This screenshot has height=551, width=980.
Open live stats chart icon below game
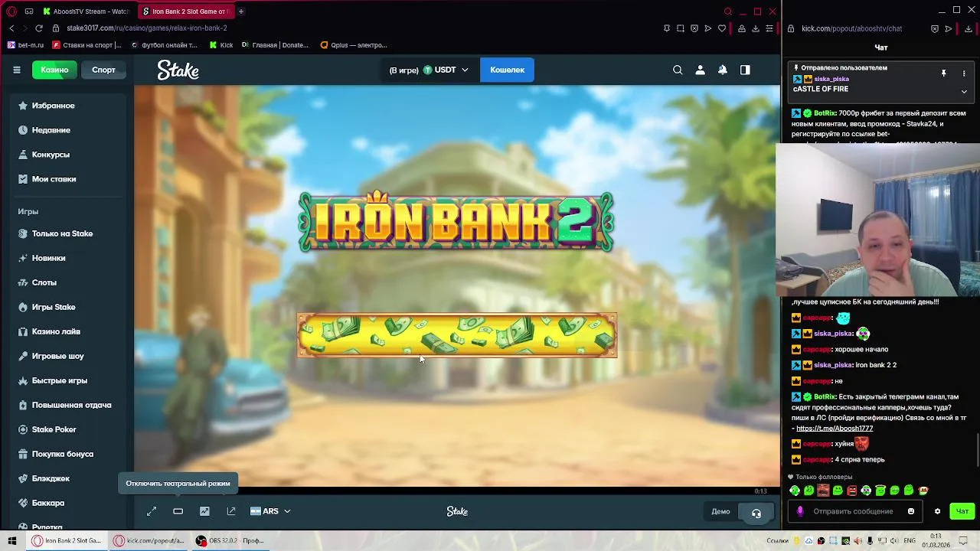click(x=204, y=511)
